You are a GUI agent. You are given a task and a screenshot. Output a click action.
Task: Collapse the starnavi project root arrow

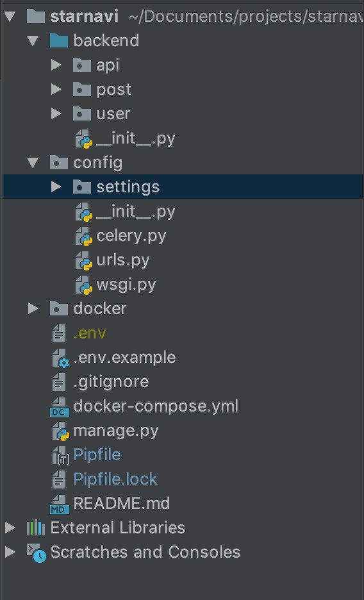[x=10, y=17]
